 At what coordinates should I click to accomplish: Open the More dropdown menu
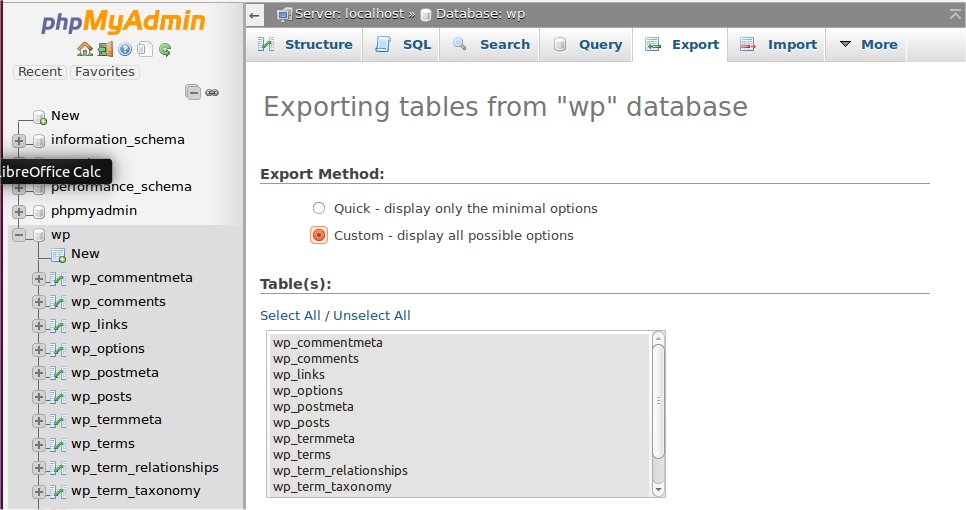[869, 44]
